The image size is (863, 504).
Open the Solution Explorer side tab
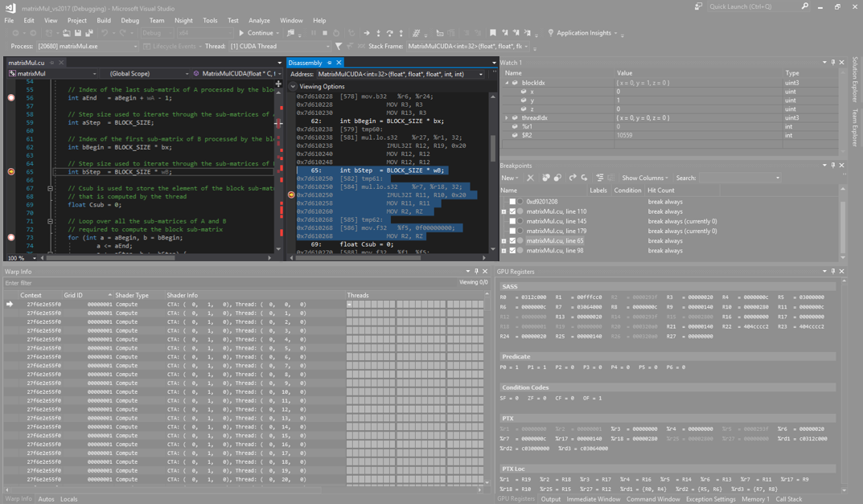[855, 80]
